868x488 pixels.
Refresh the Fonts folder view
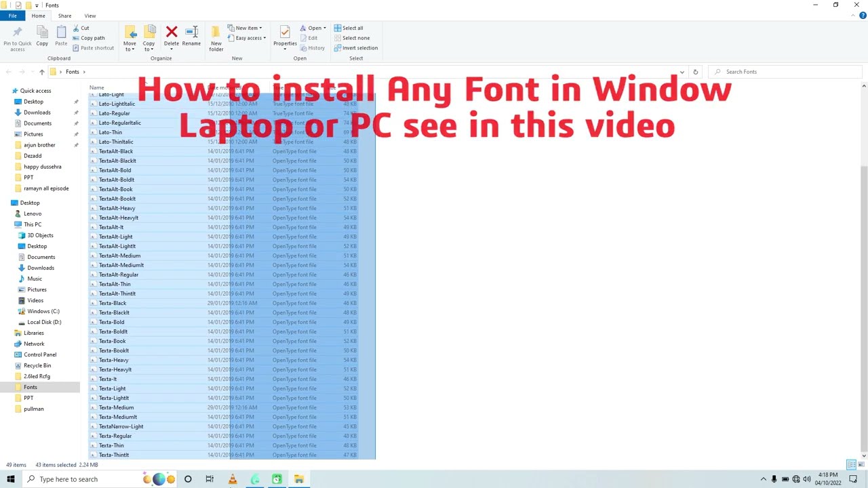point(695,72)
